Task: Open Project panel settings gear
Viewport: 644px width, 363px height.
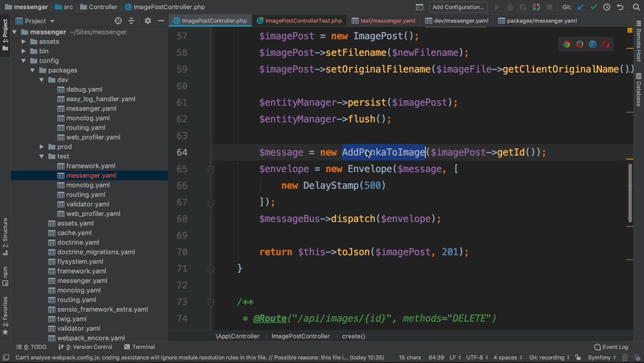Action: pos(148,21)
